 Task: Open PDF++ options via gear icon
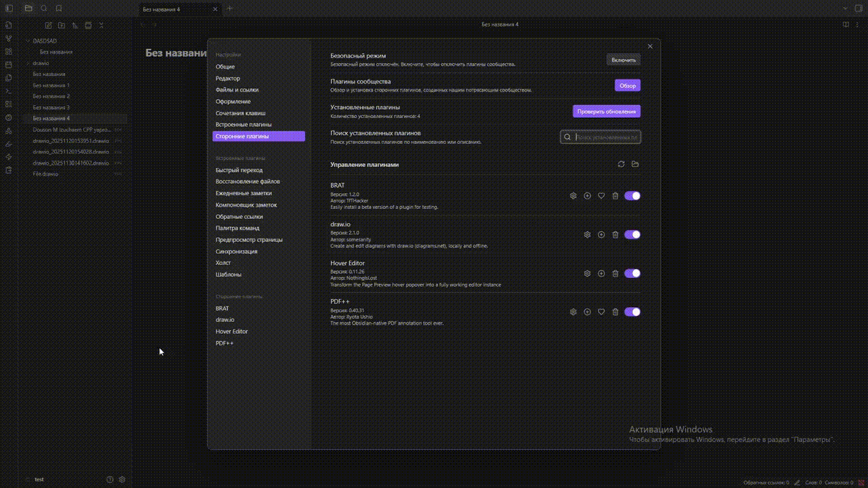pos(573,312)
